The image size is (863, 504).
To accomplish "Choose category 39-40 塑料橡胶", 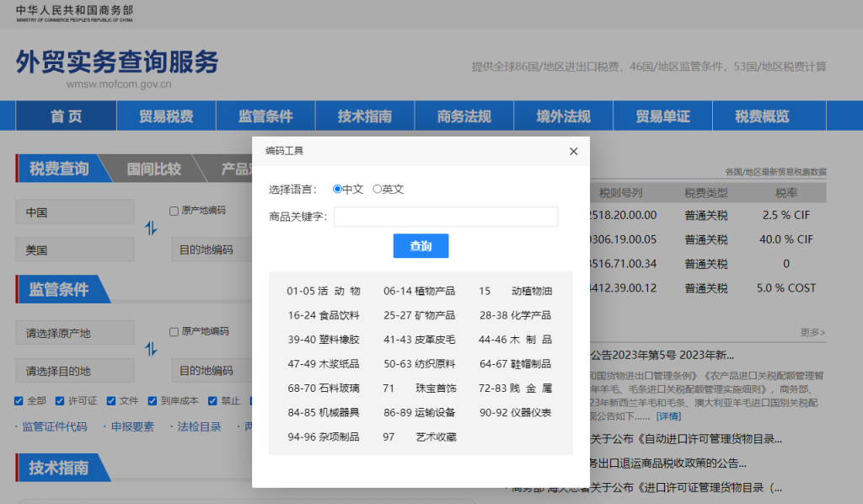I will pos(324,340).
